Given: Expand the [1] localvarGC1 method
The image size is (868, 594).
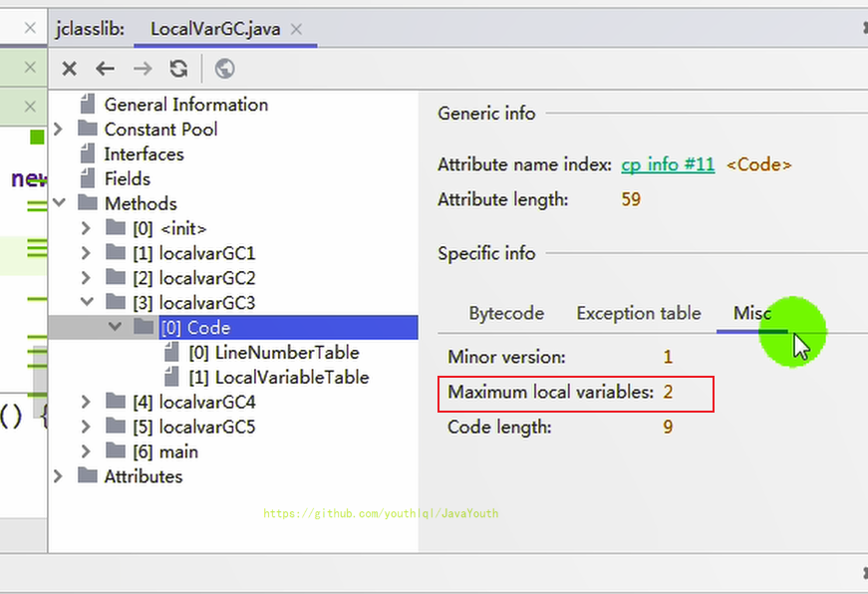Looking at the screenshot, I should pos(86,253).
